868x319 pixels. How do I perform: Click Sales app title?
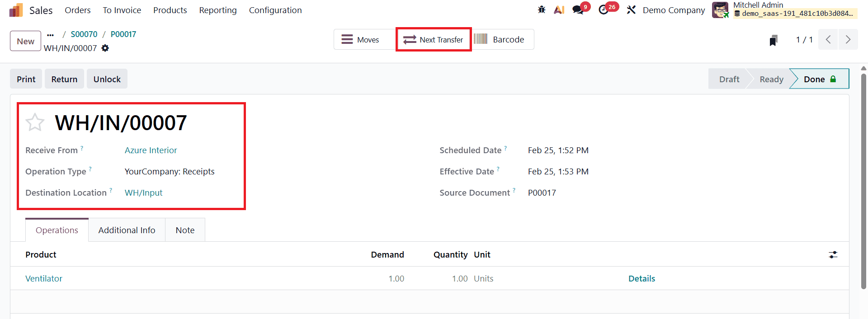click(41, 10)
